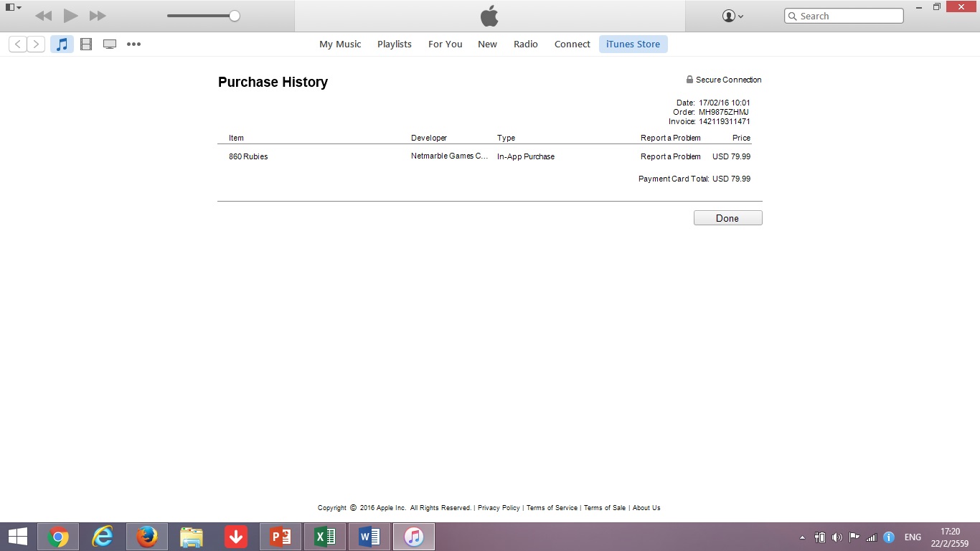Click the battery power tray icon
Image resolution: width=980 pixels, height=551 pixels.
(x=820, y=537)
